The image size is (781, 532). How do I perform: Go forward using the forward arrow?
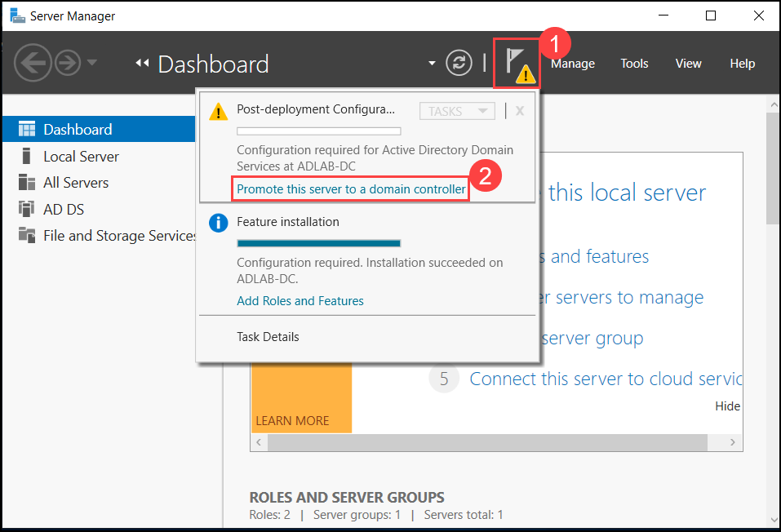coord(67,63)
